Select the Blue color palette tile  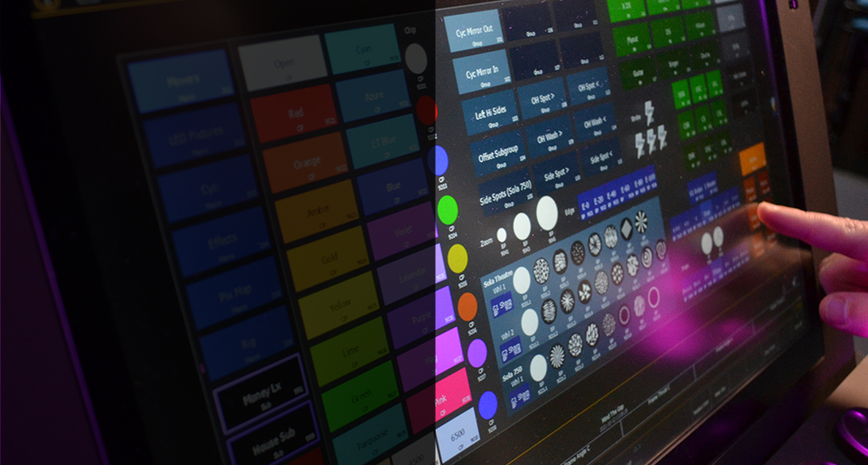pyautogui.click(x=393, y=186)
